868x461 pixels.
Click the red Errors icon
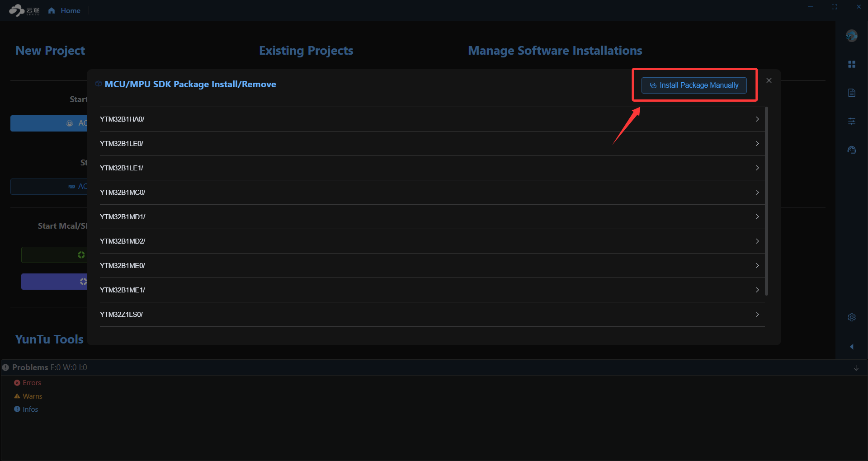click(17, 383)
